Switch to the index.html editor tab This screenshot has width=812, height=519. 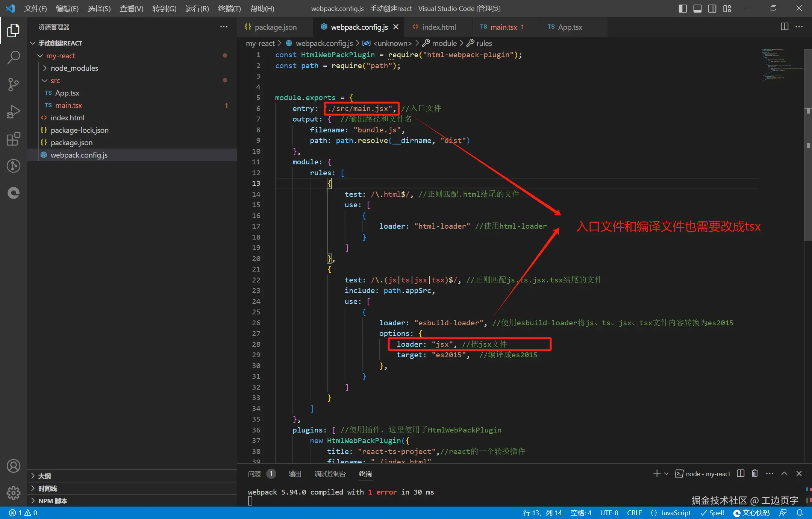coord(438,27)
